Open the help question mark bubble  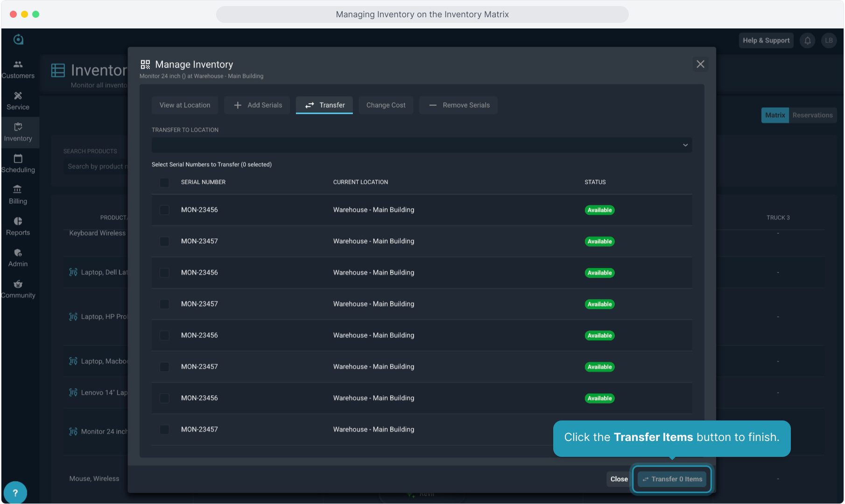coord(15,492)
